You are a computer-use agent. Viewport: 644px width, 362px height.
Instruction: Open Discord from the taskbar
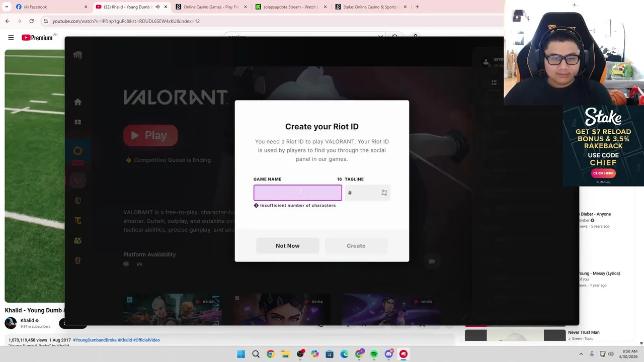[x=388, y=354]
